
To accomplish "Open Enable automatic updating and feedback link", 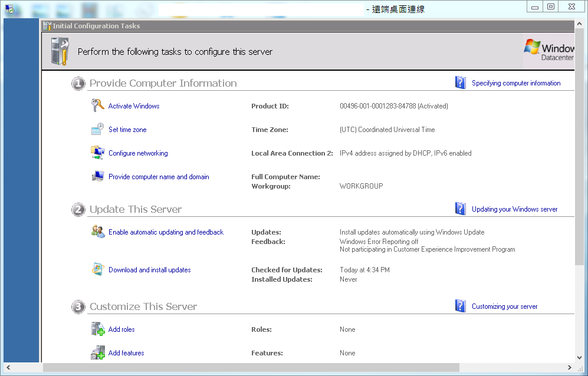I will 166,232.
